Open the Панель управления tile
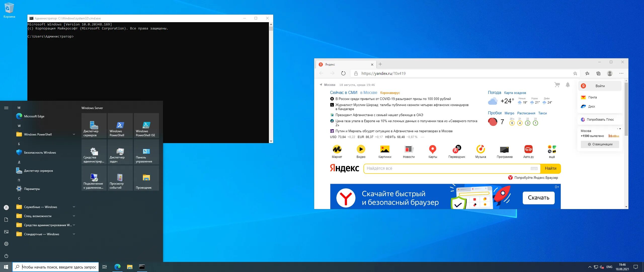Screen dimensions: 644x272 146,152
